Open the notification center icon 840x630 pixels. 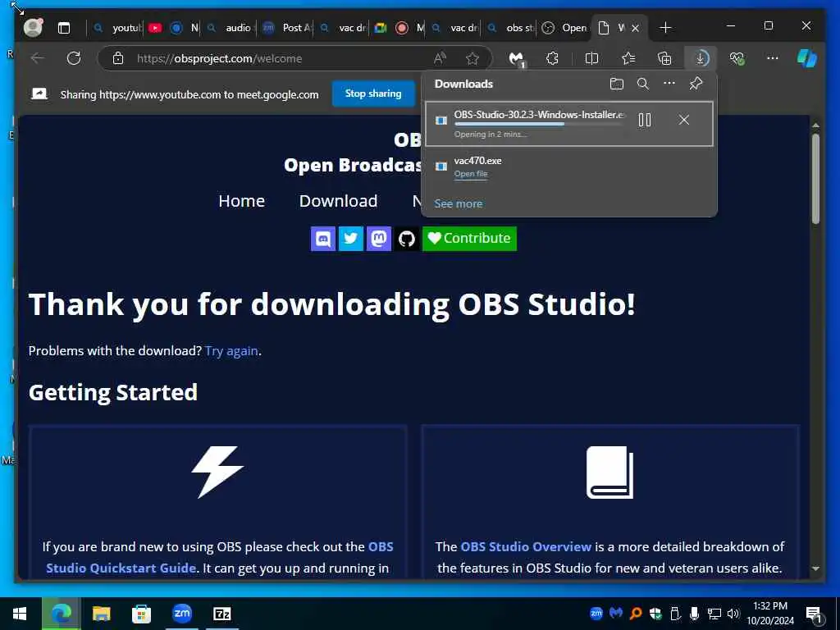814,614
